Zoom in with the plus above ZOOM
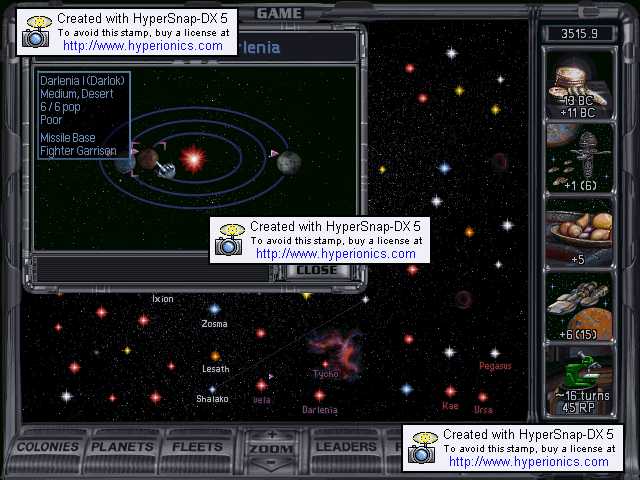This screenshot has width=640, height=480. [272, 435]
